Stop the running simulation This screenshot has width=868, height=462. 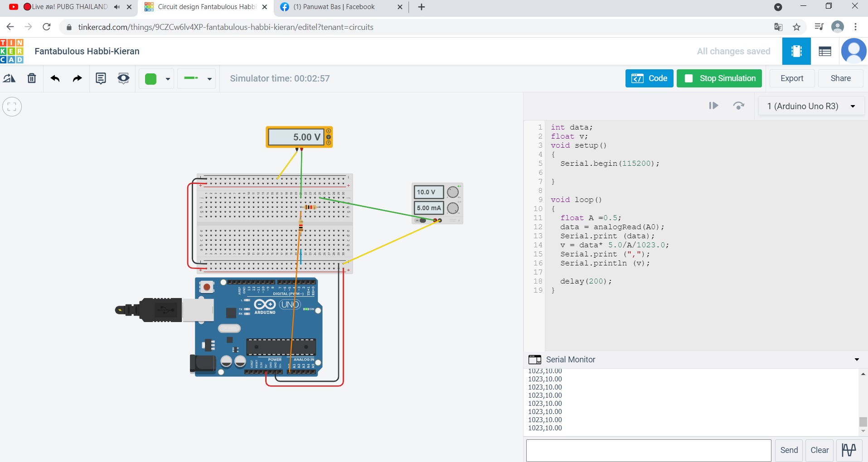click(719, 78)
